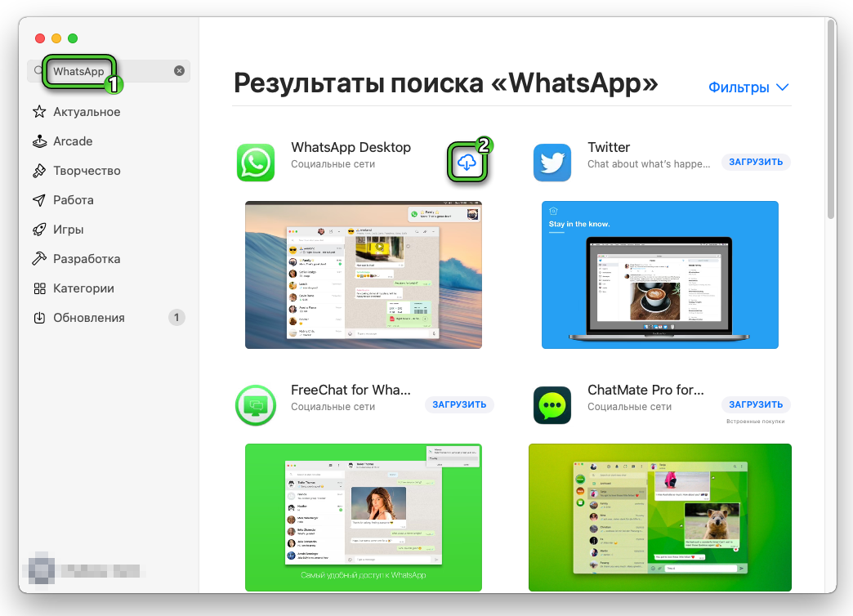Click Социальные сети under ChatMate Pro
The width and height of the screenshot is (853, 616).
pos(629,407)
